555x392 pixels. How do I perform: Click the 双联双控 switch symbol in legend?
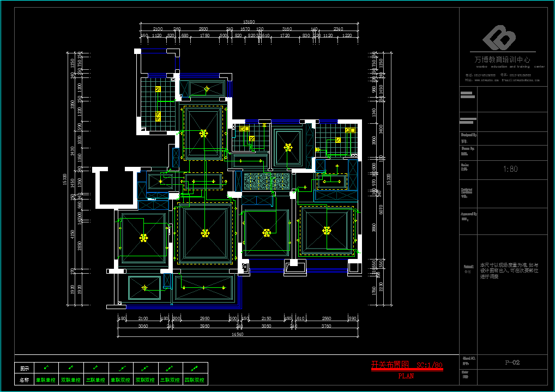(146, 367)
